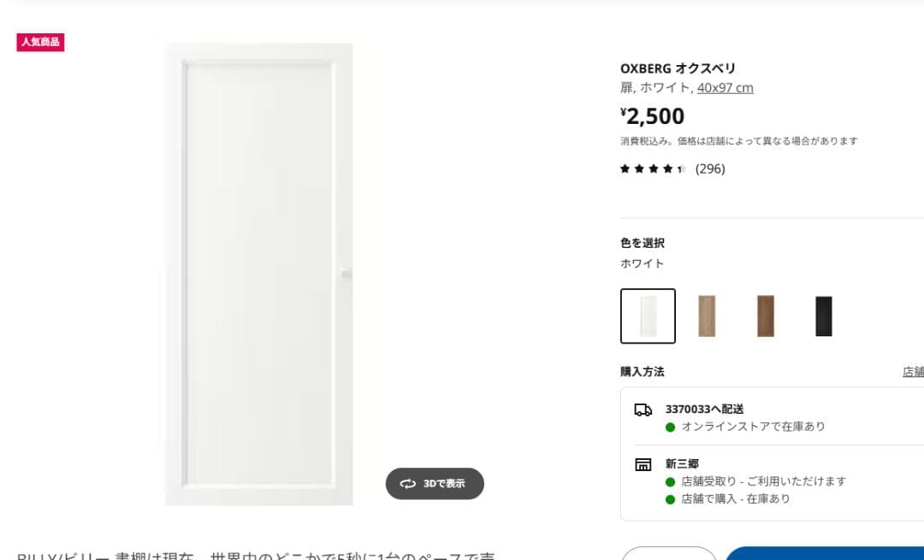Click the pink 人気商品 badge
The height and width of the screenshot is (560, 924).
(40, 42)
